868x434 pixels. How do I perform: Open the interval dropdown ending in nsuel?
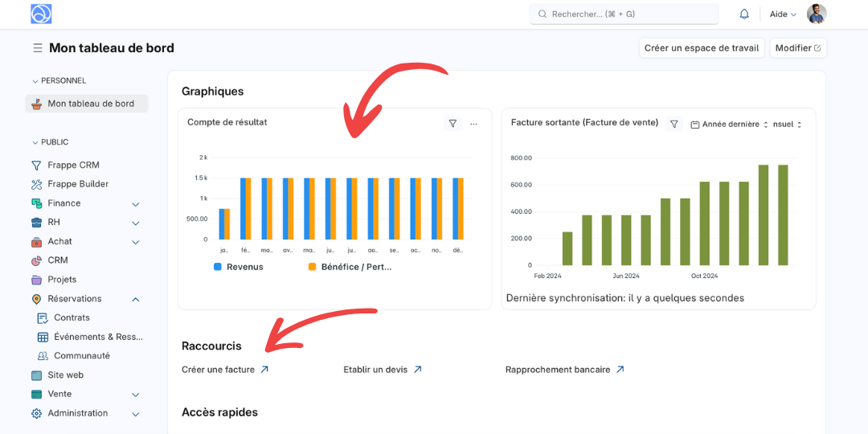787,125
